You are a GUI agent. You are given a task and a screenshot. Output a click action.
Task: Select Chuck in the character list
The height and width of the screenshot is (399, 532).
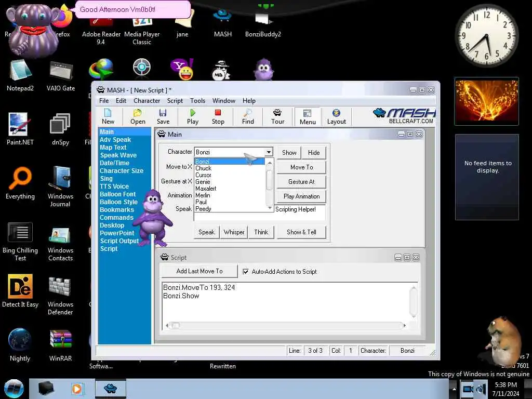[203, 168]
